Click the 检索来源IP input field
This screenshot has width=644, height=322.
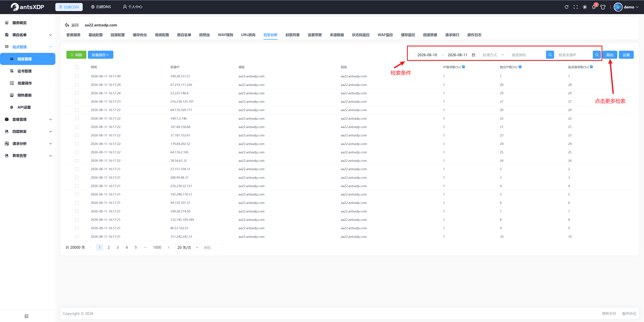coord(574,55)
